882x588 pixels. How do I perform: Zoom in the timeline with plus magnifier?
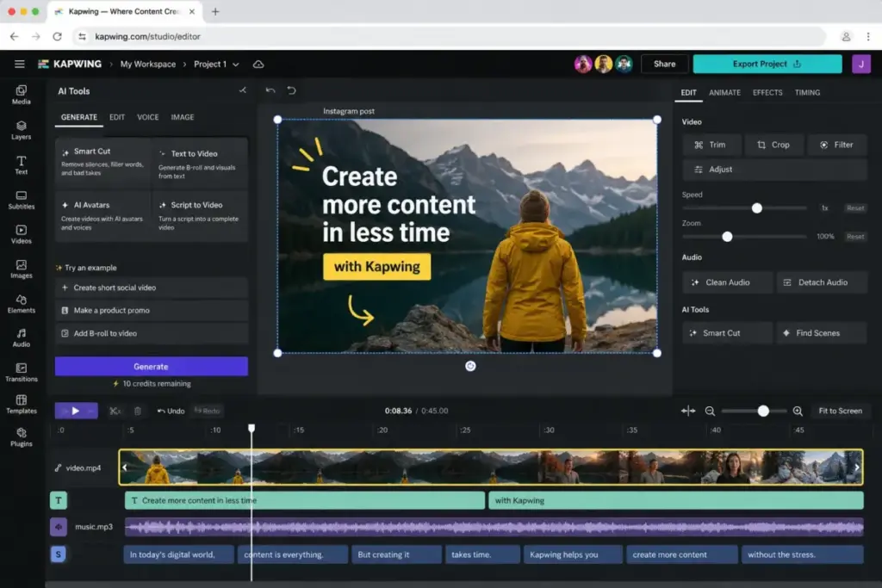(798, 411)
